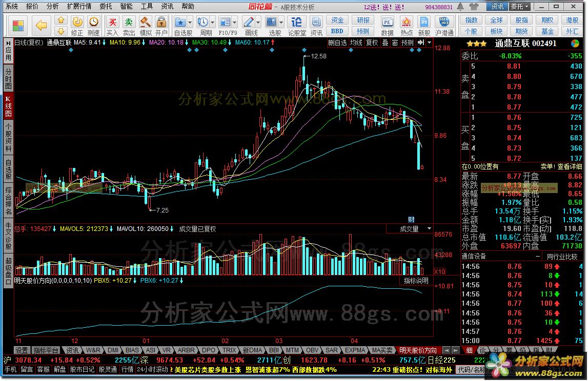Open the 委托 dropdown in title bar

click(519, 6)
